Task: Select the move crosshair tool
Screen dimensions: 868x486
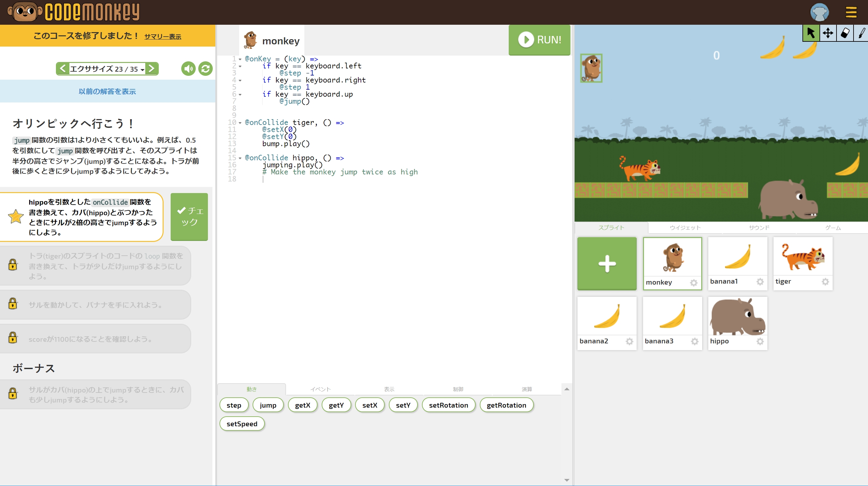Action: [828, 33]
